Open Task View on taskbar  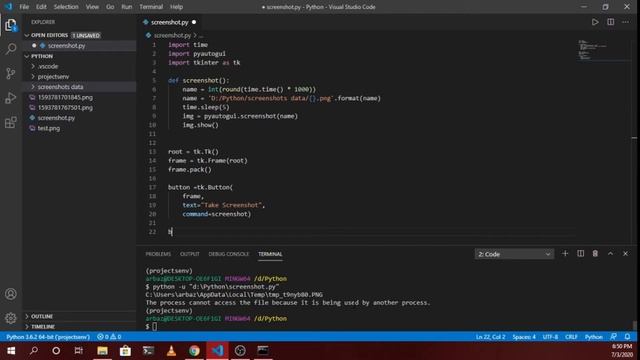coord(78,351)
